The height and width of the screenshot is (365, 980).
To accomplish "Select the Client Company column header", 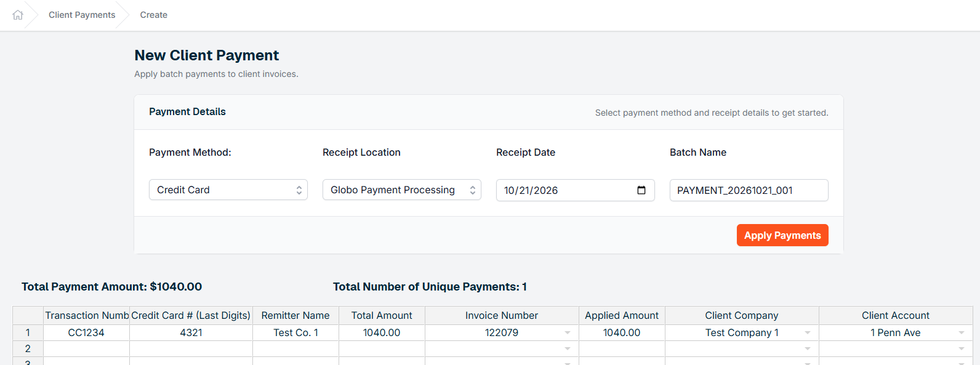I will pyautogui.click(x=742, y=315).
